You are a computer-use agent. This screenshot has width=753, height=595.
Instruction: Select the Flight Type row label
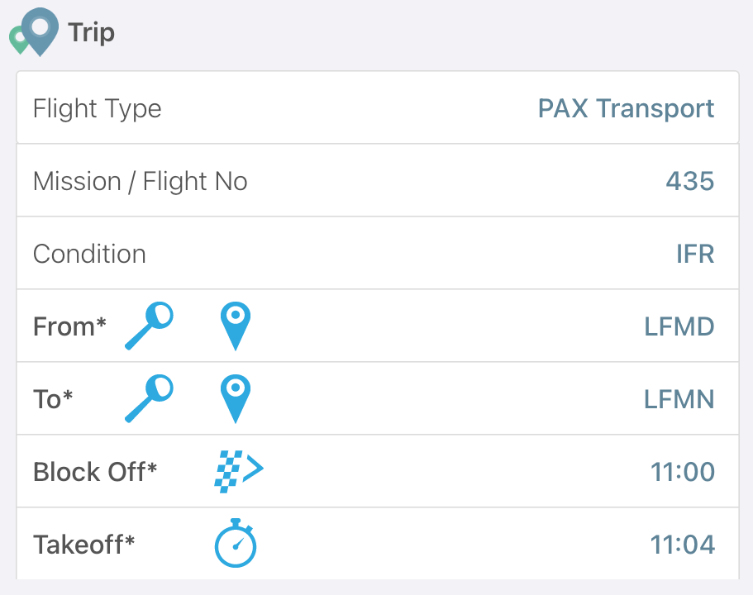pos(97,109)
